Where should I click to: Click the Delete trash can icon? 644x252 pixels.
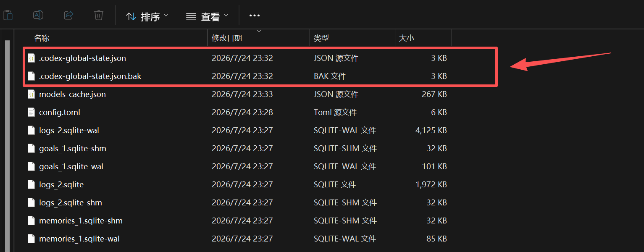pyautogui.click(x=98, y=16)
